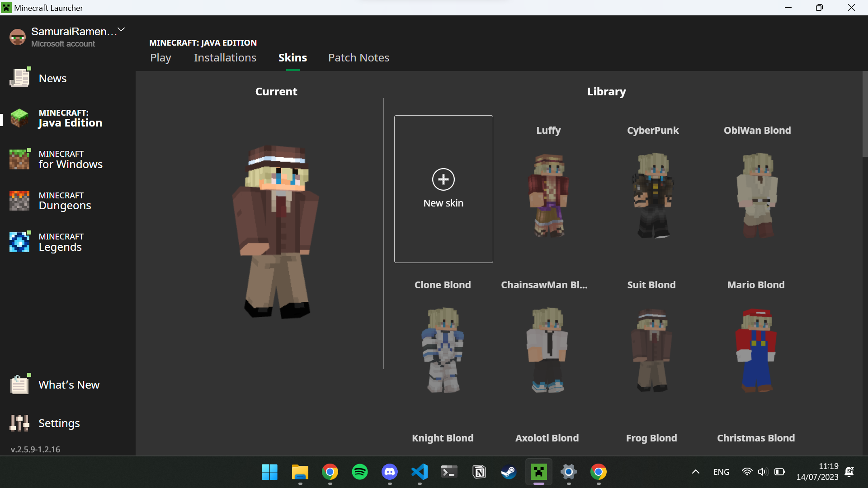Open What's New clipboard icon
This screenshot has height=488, width=868.
point(20,384)
